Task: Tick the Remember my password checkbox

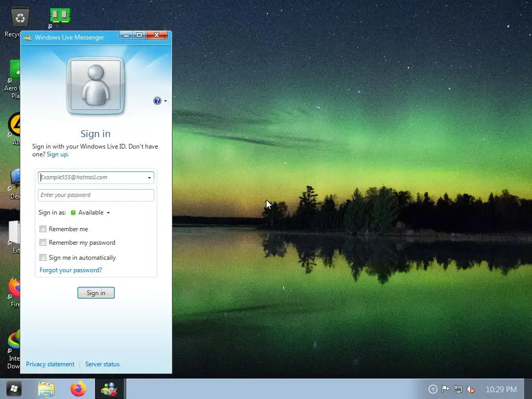Action: tap(43, 243)
